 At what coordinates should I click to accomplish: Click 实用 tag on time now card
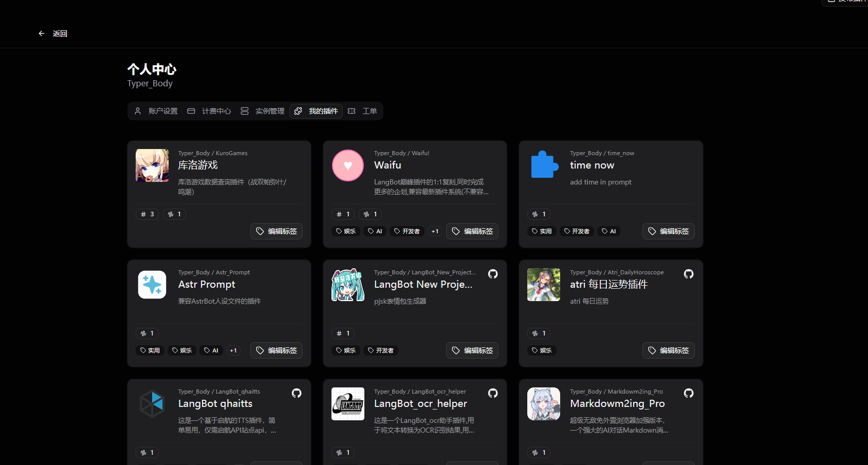tap(542, 231)
